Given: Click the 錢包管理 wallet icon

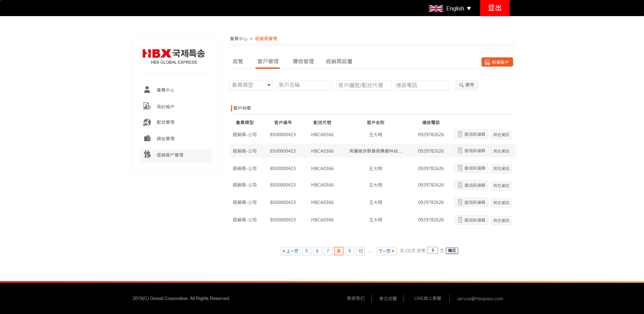Looking at the screenshot, I should (147, 138).
